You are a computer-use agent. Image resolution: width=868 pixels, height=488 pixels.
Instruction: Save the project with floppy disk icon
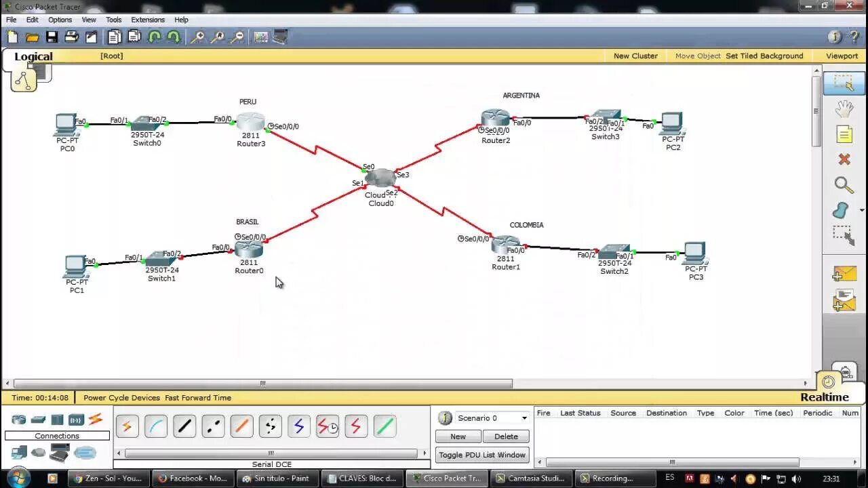pyautogui.click(x=52, y=37)
